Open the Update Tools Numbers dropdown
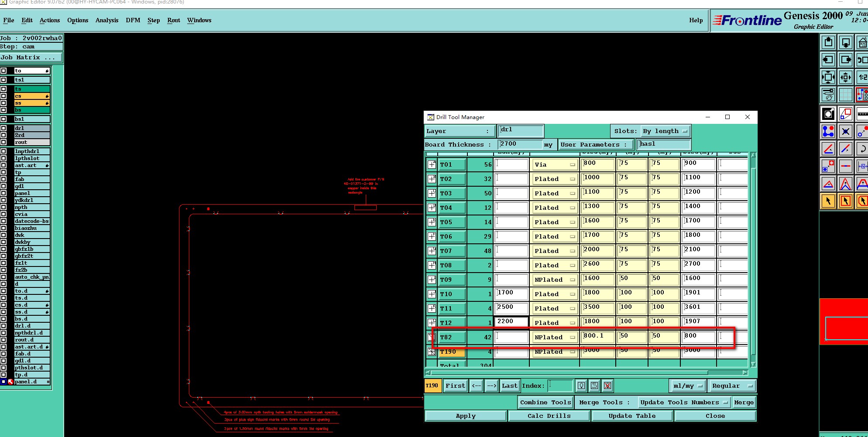The width and height of the screenshot is (868, 437). (683, 402)
